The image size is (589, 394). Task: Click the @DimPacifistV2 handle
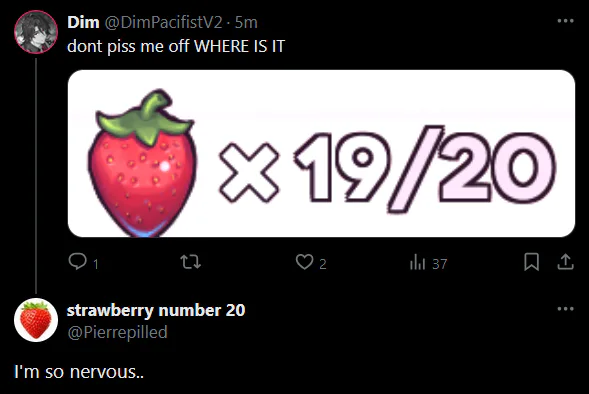pyautogui.click(x=163, y=23)
